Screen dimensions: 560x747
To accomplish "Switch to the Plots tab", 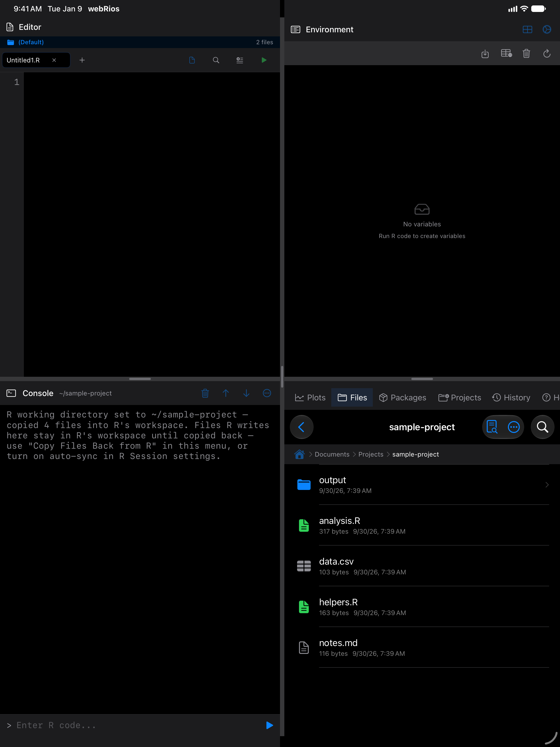I will tap(310, 397).
